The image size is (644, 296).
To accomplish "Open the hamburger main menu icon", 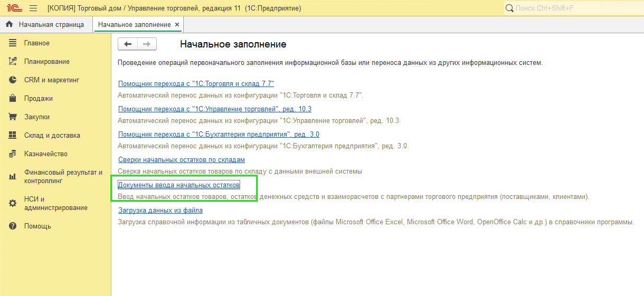I will pyautogui.click(x=33, y=8).
